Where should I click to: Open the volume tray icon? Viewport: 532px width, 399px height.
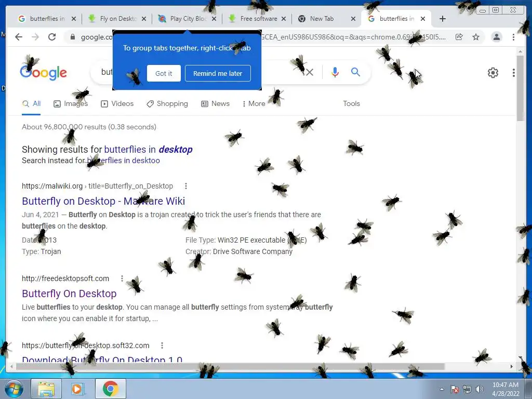pyautogui.click(x=480, y=390)
